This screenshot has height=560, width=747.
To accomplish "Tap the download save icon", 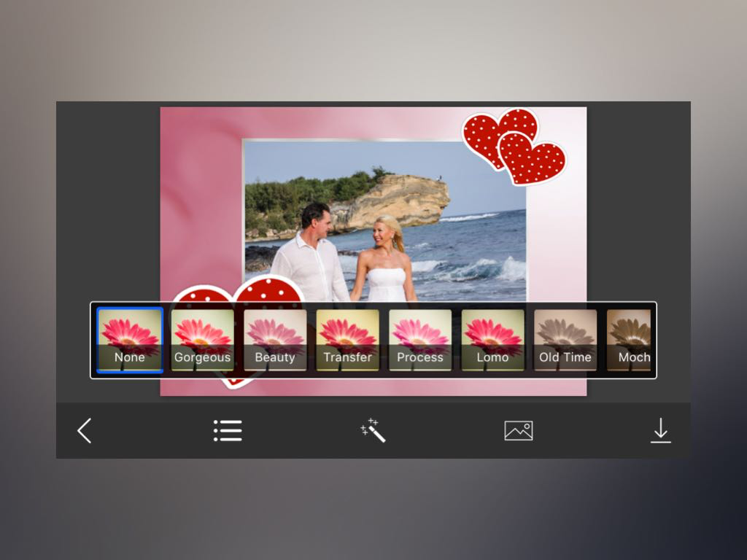I will pos(661,430).
